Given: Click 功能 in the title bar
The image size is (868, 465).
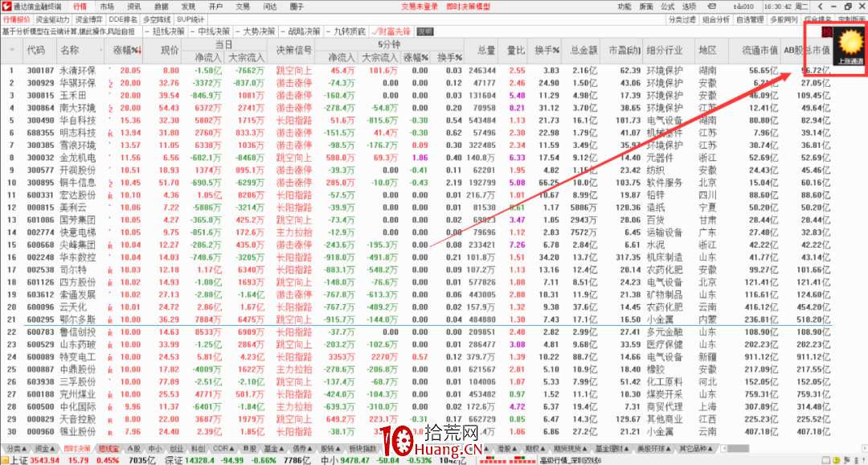Looking at the screenshot, I should (x=624, y=6).
